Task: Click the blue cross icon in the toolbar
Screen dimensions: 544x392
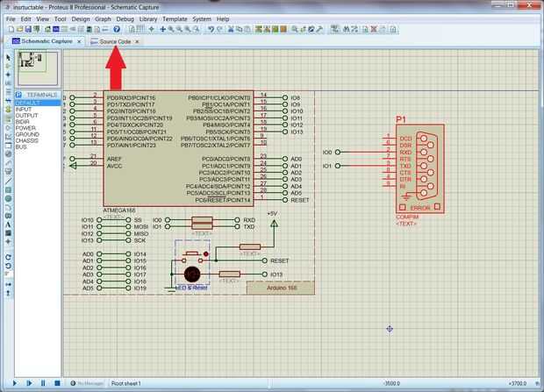Action: coord(162,30)
